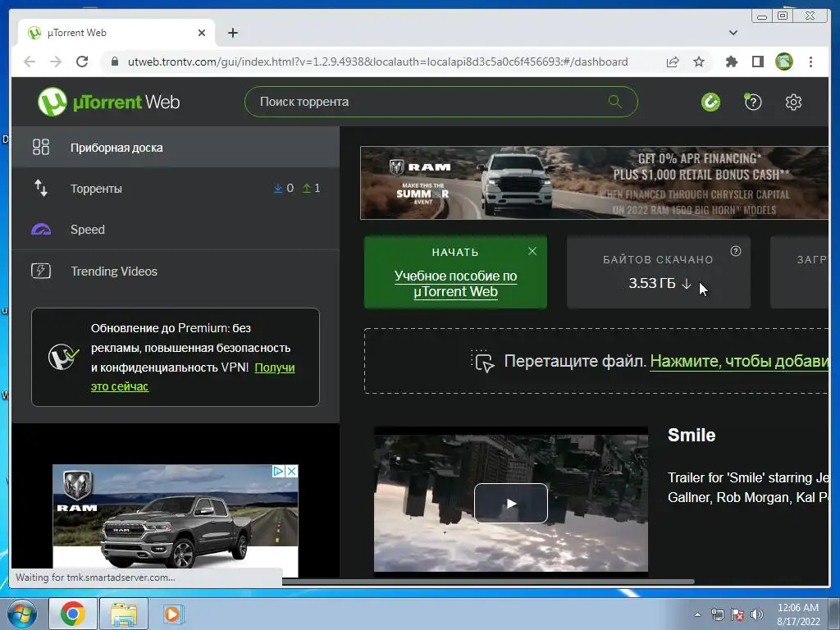
Task: Open settings gear icon
Action: click(793, 102)
